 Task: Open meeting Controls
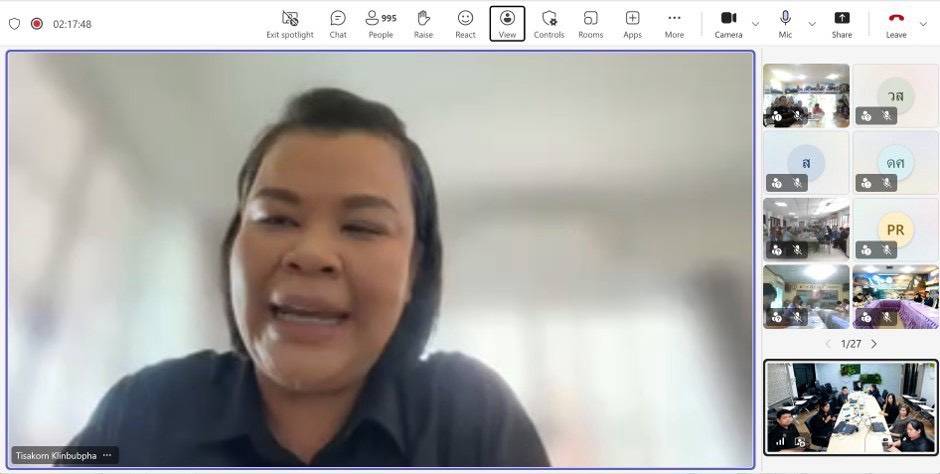[549, 25]
